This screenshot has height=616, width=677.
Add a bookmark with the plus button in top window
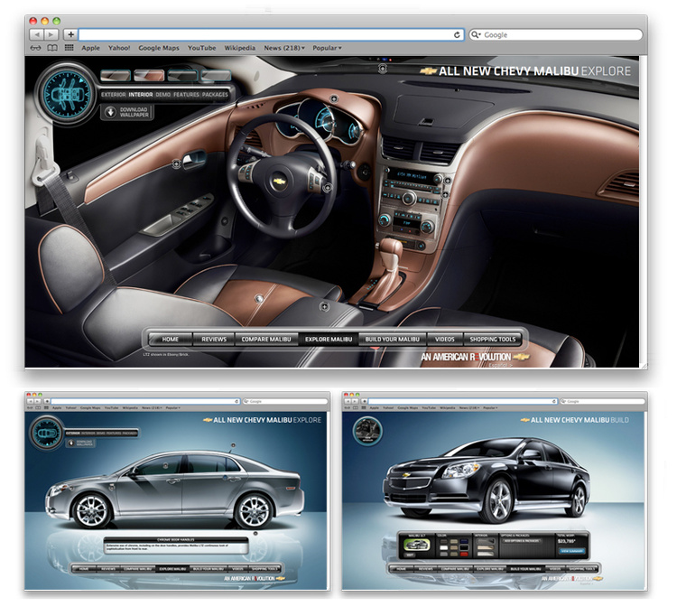[70, 34]
